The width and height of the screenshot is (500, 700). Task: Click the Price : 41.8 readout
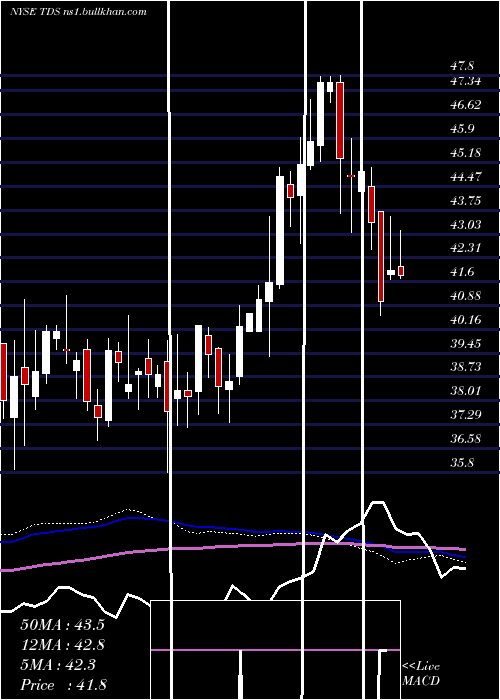(63, 685)
